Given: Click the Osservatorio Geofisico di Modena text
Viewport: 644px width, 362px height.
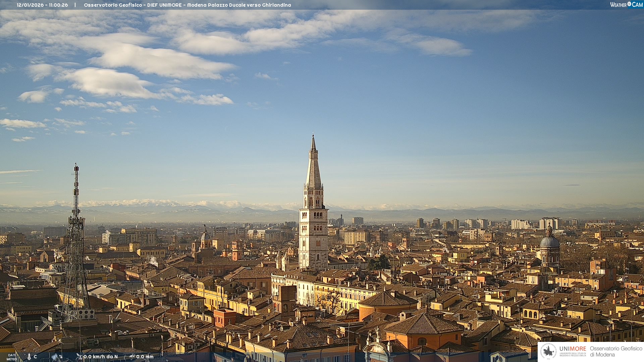Looking at the screenshot, I should [616, 351].
